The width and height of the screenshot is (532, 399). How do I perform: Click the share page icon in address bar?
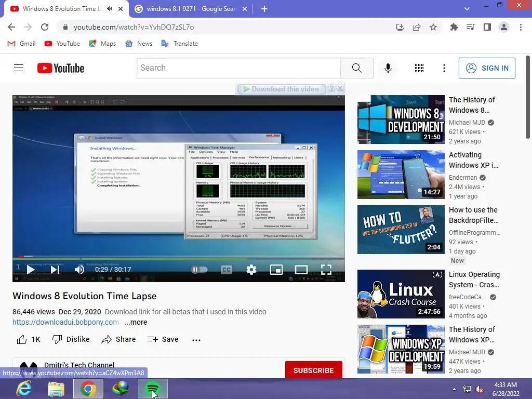417,27
